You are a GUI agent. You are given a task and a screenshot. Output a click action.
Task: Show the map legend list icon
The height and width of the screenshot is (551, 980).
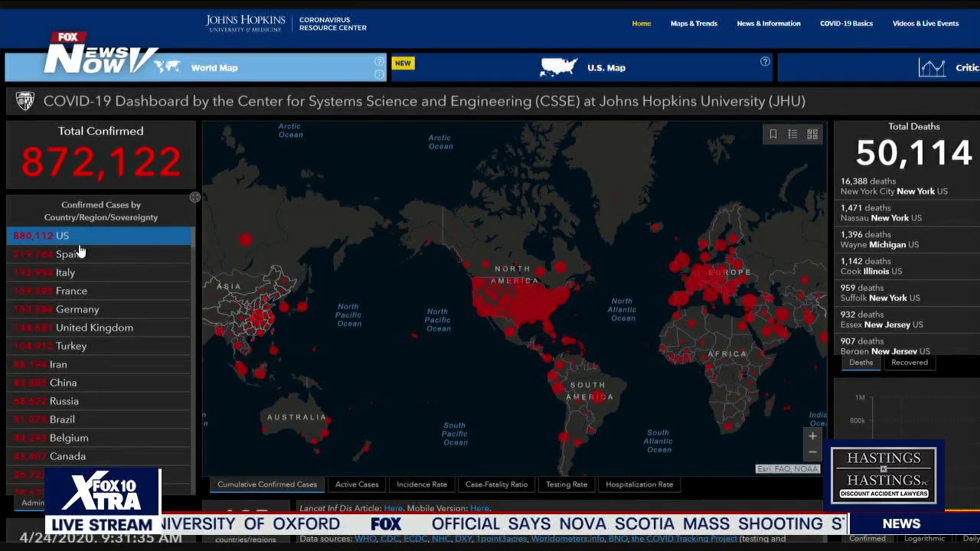792,134
